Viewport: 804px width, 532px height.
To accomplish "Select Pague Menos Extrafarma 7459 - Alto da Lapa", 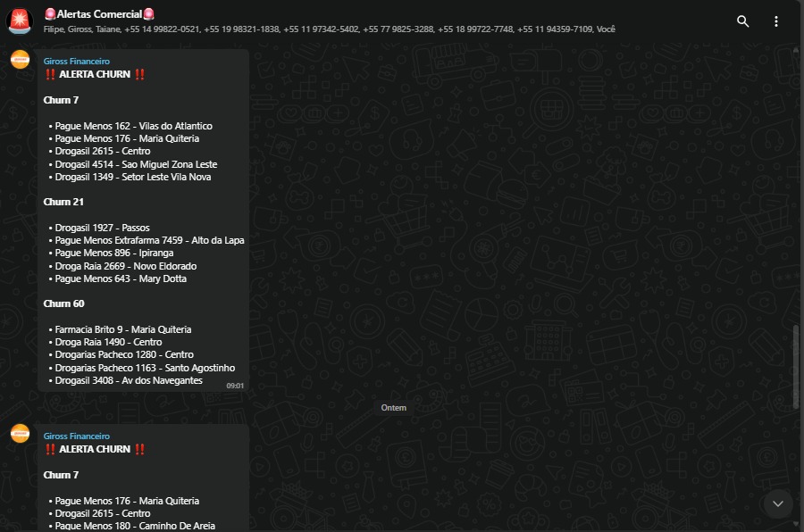I will tap(150, 240).
